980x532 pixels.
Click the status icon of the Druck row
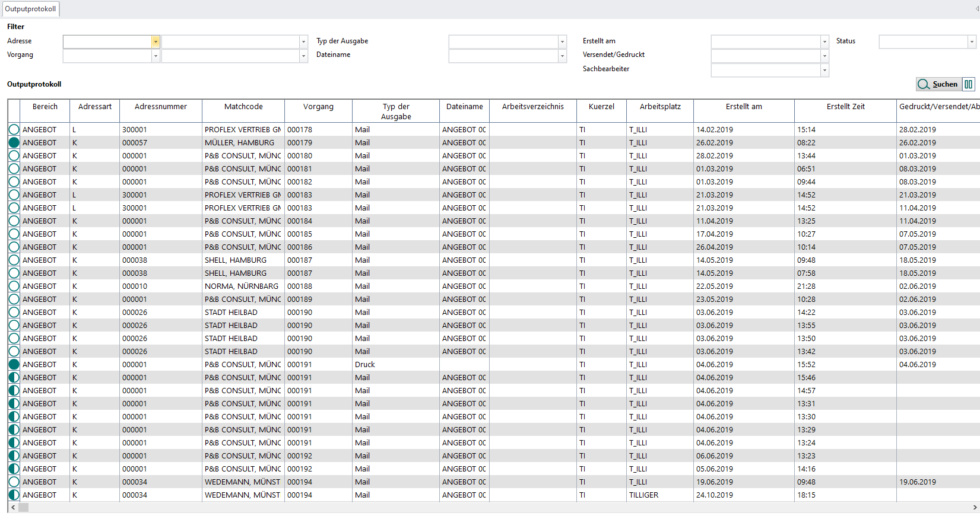tap(14, 365)
